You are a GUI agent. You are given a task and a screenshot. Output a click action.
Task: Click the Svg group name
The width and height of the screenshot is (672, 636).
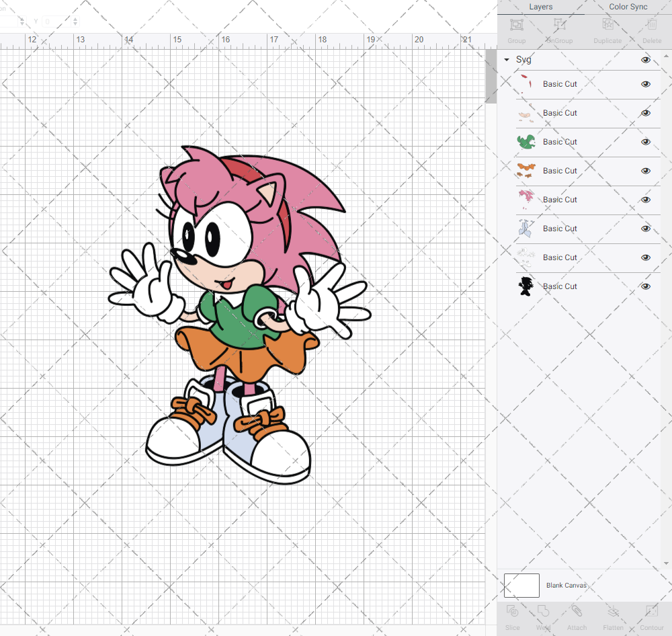pyautogui.click(x=523, y=60)
